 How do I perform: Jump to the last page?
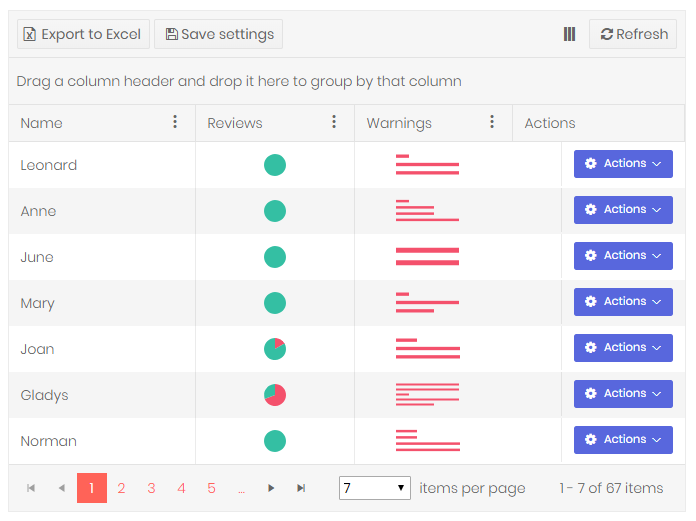coord(301,488)
